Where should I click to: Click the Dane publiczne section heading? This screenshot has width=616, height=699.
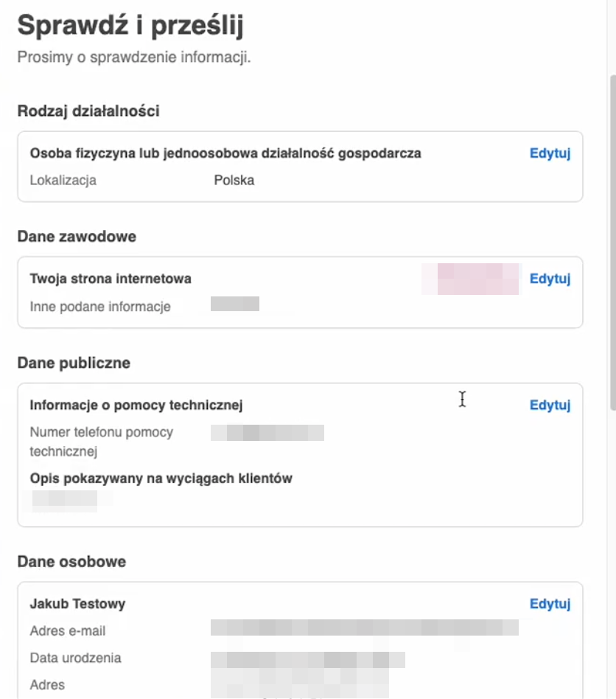[74, 363]
